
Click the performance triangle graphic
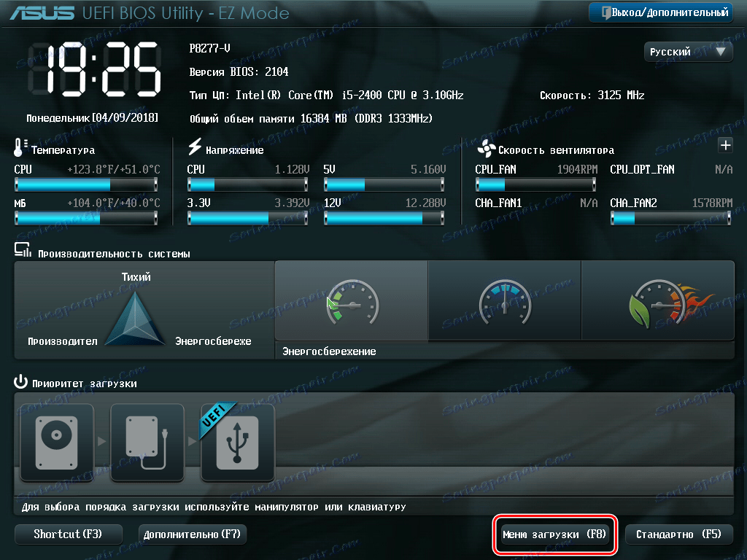pyautogui.click(x=135, y=318)
